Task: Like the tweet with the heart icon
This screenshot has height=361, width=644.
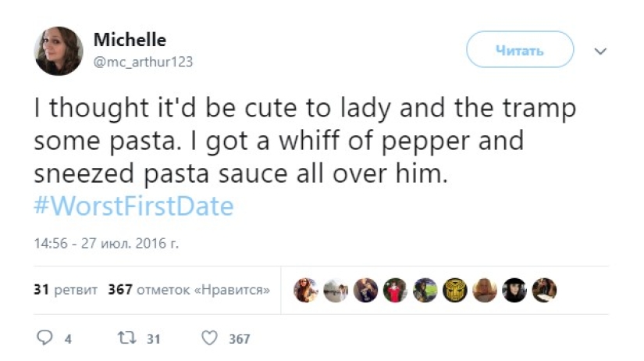Action: tap(209, 338)
